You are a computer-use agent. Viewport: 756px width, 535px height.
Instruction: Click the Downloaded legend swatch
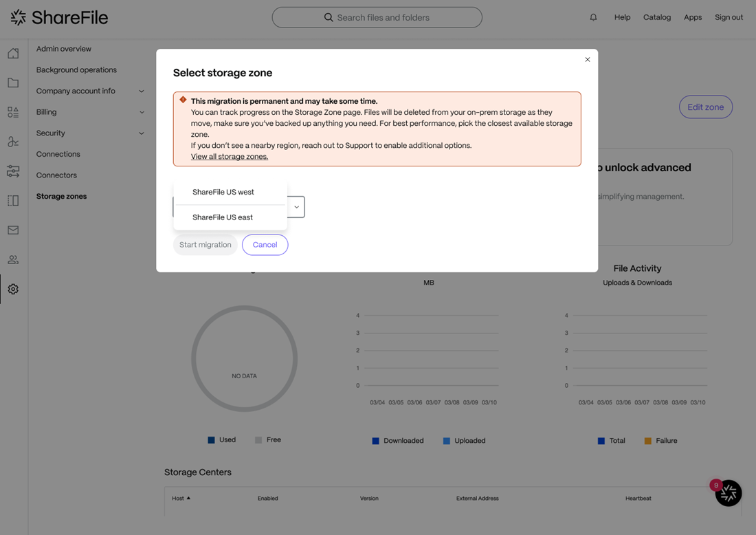tap(375, 441)
